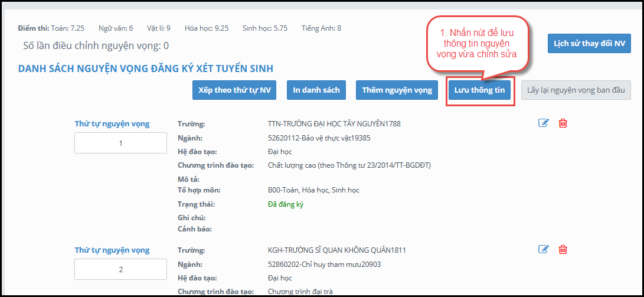The image size is (644, 297).
Task: Edit the first wish (Đại học Tây Nguyên)
Action: pos(544,123)
